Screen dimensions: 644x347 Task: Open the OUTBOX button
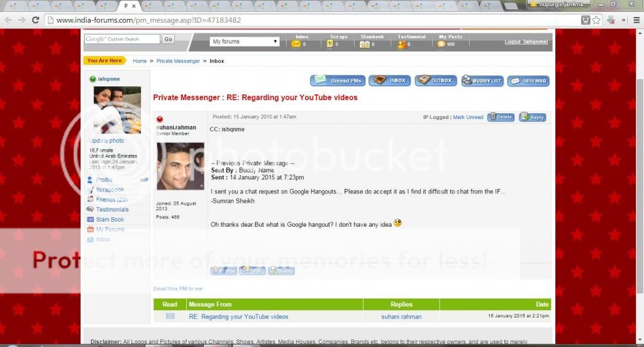[x=435, y=81]
